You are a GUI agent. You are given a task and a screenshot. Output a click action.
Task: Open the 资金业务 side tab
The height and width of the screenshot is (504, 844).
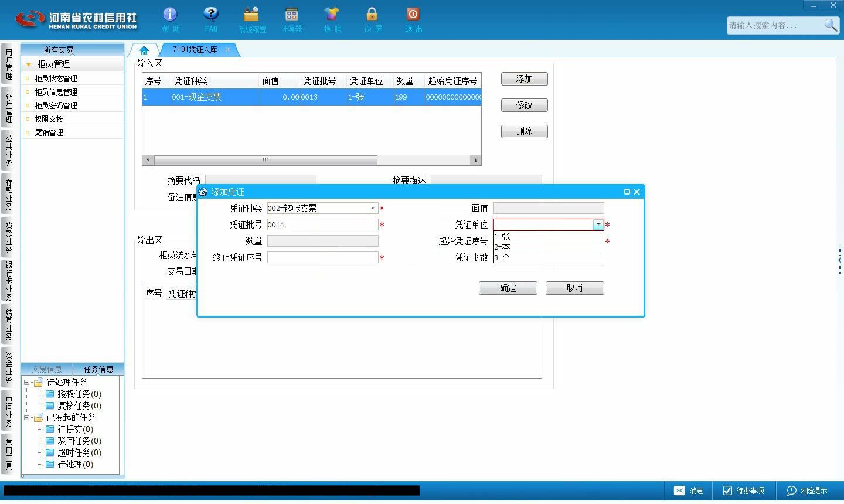pos(9,367)
